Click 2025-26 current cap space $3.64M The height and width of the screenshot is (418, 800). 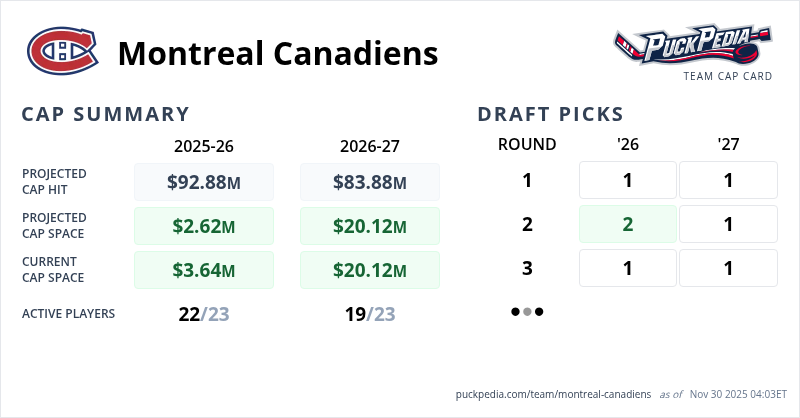click(204, 270)
